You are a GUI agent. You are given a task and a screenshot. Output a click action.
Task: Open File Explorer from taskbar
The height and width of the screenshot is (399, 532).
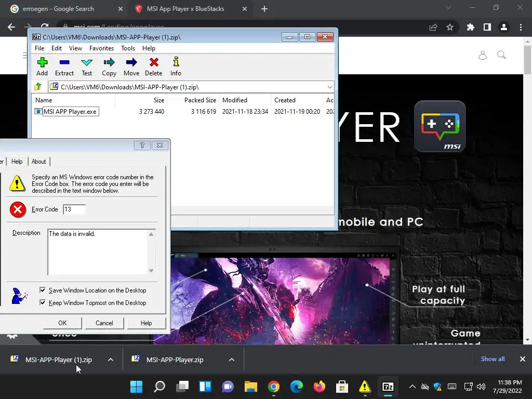click(x=251, y=387)
